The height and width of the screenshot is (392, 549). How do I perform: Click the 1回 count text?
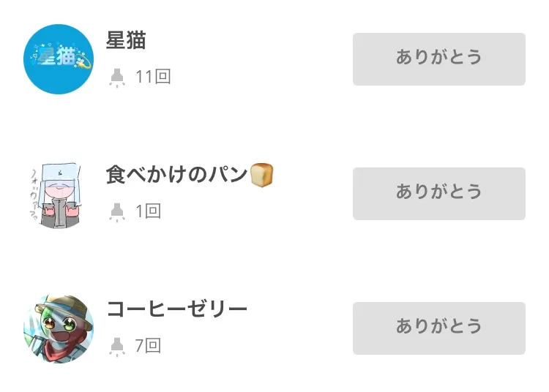coord(149,211)
